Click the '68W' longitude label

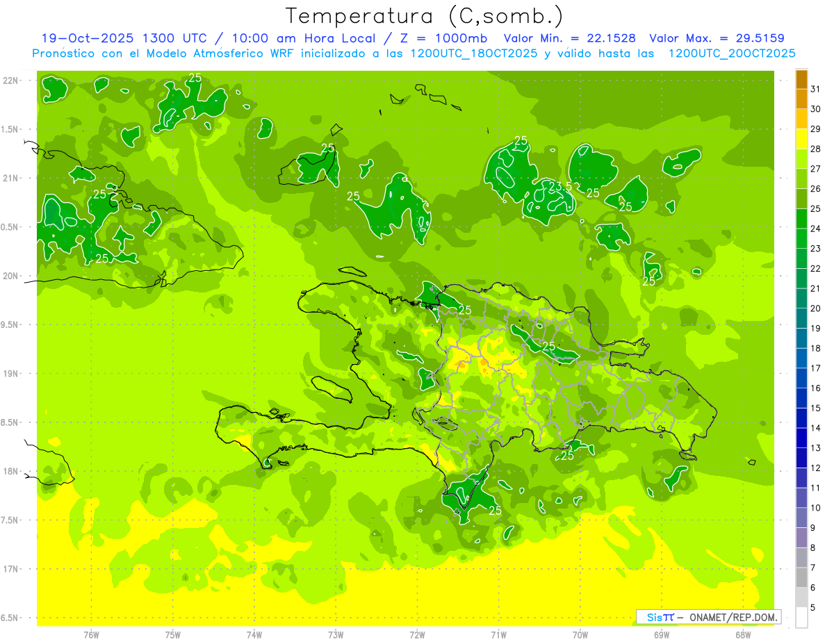743,635
